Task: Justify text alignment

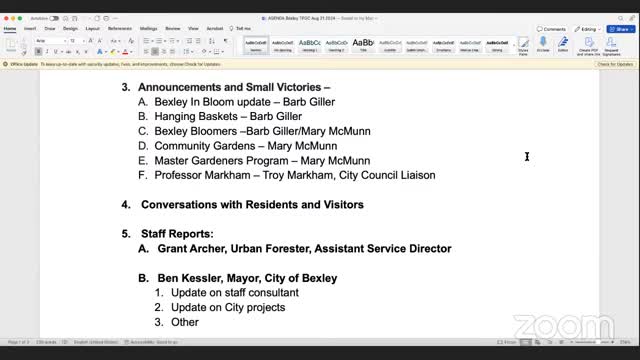Action: [172, 52]
